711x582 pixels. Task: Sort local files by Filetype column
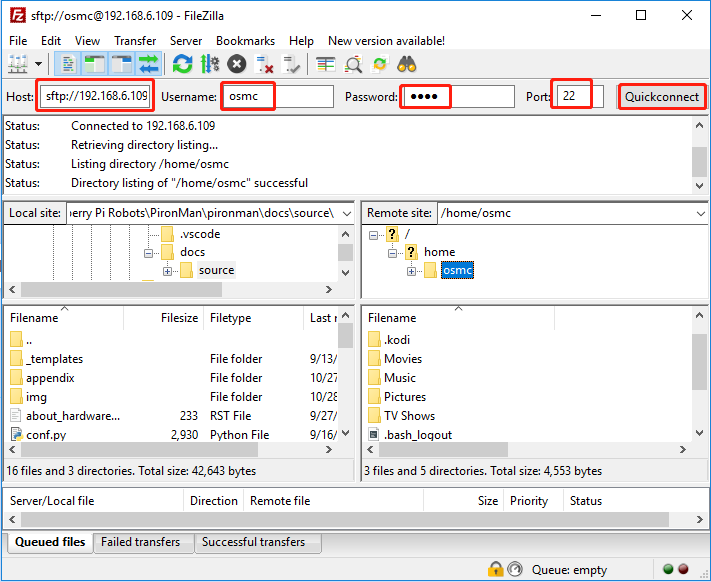point(253,318)
